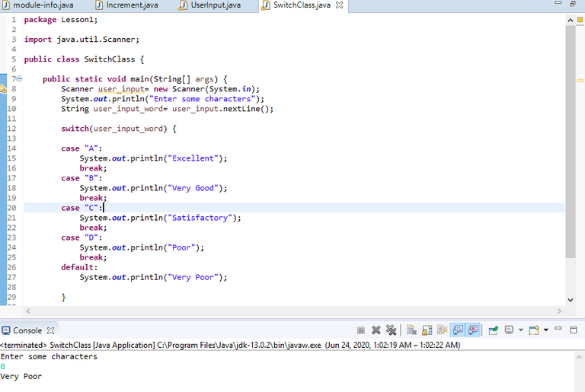Screen dimensions: 585x392
Task: Toggle show console when standard error changes
Action: [x=473, y=330]
